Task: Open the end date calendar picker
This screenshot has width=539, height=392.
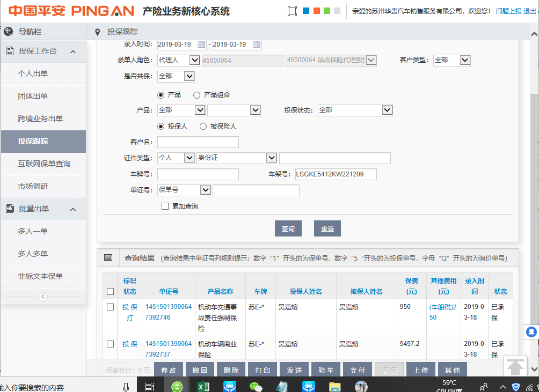Action: [x=257, y=45]
